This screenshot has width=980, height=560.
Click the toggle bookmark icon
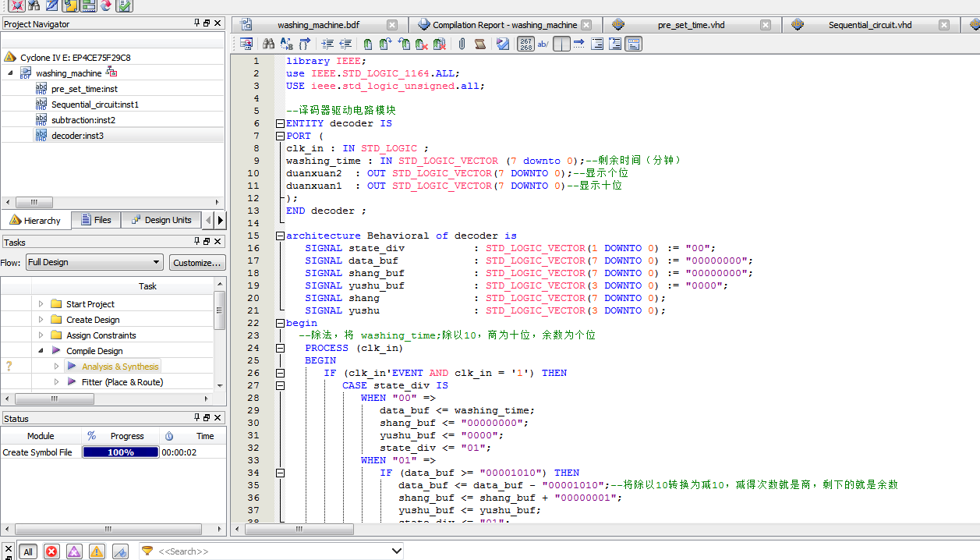pyautogui.click(x=367, y=44)
